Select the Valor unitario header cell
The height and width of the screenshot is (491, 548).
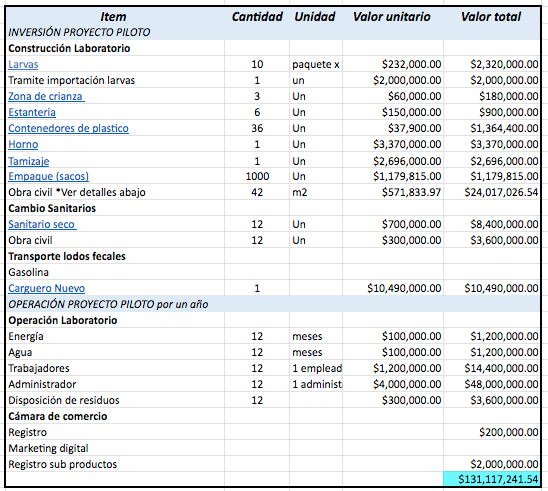tap(393, 16)
